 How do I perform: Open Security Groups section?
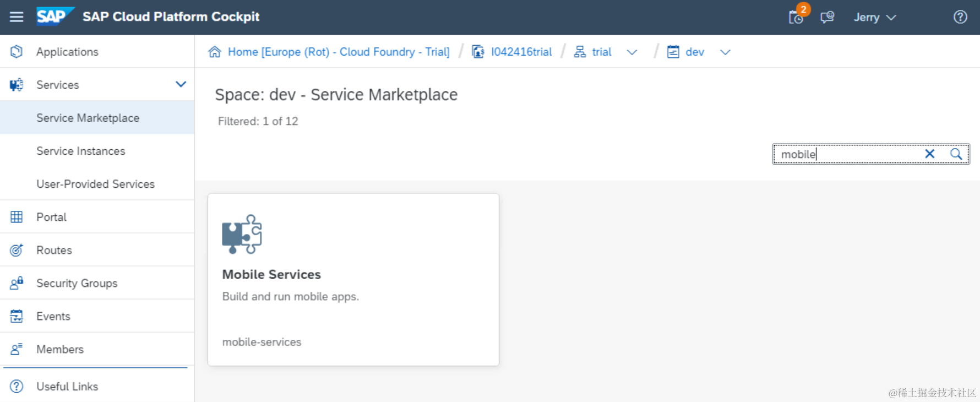(77, 283)
